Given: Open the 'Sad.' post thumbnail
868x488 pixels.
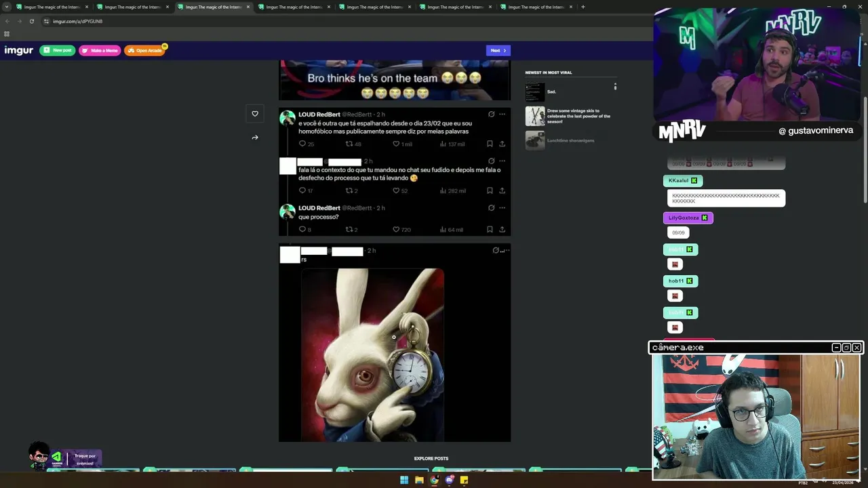Looking at the screenshot, I should click(x=535, y=92).
